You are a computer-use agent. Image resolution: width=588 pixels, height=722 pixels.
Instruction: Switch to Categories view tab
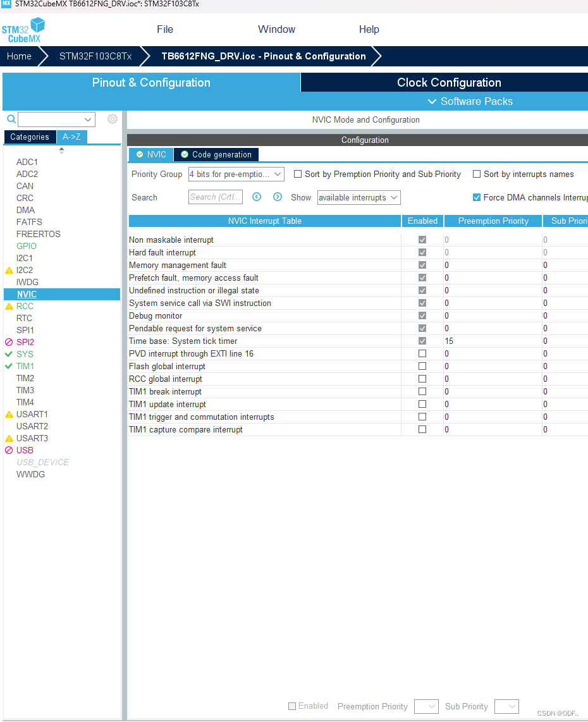(30, 137)
